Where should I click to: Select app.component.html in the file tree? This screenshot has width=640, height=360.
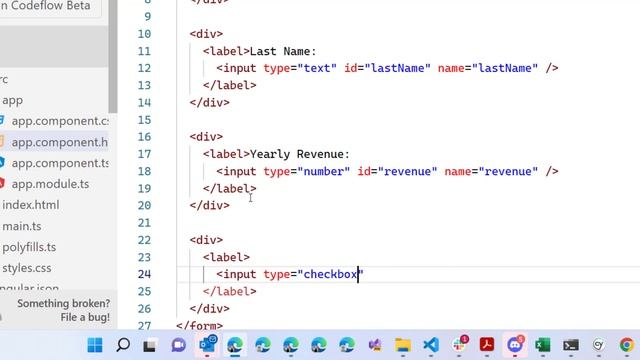(x=60, y=142)
